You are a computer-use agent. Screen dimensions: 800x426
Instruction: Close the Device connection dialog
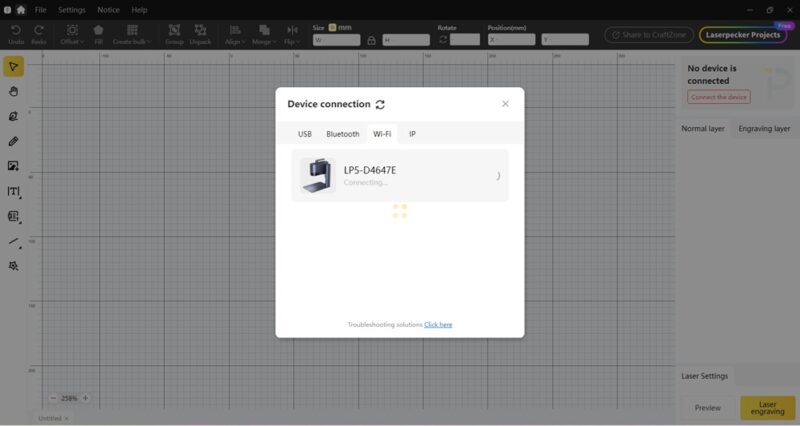[x=505, y=104]
